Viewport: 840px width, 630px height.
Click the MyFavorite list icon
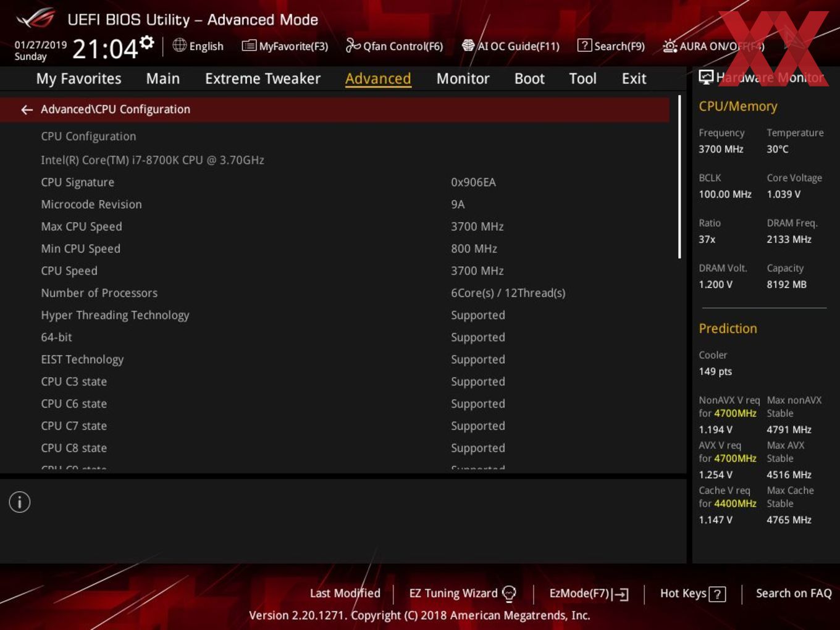[249, 46]
